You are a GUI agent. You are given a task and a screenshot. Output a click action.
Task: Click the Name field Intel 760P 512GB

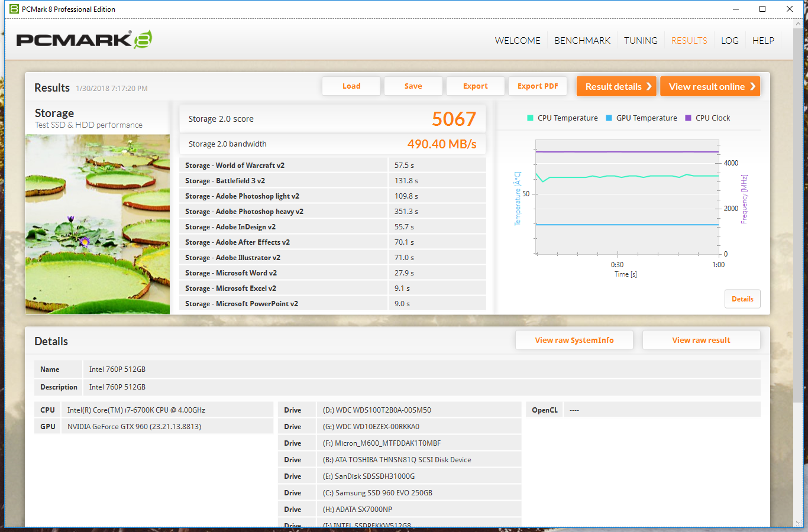click(x=117, y=369)
